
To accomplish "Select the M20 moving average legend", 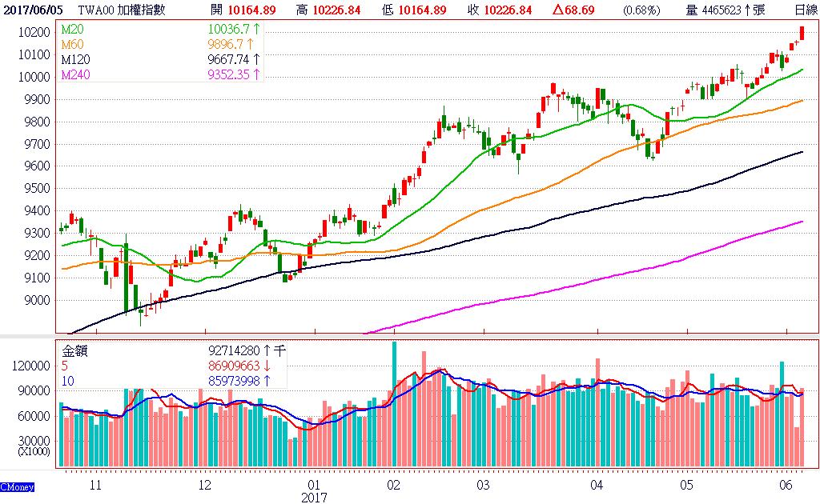I will (74, 30).
